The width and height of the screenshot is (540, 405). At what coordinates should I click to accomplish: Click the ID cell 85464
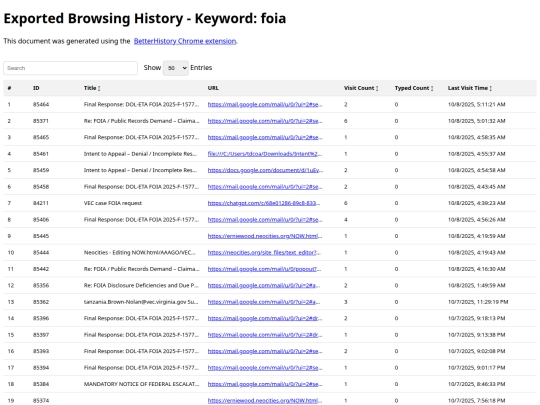pyautogui.click(x=41, y=104)
